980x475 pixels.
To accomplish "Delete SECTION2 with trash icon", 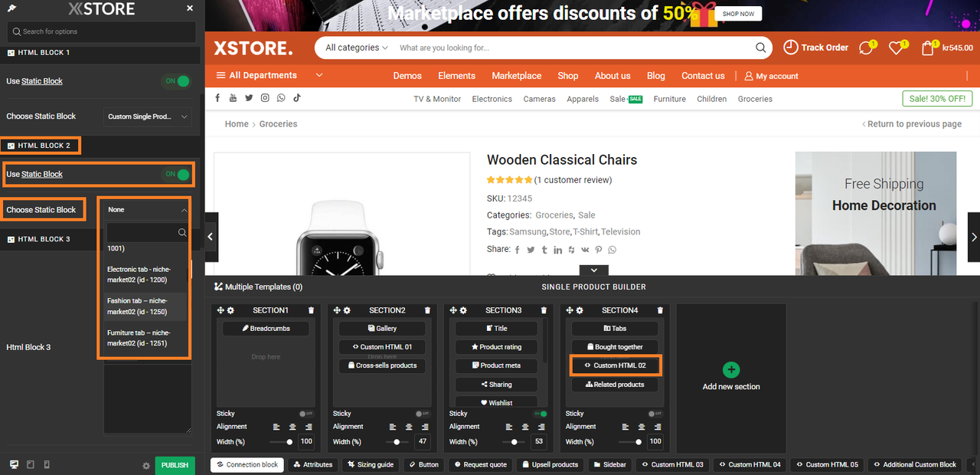I will click(x=427, y=310).
